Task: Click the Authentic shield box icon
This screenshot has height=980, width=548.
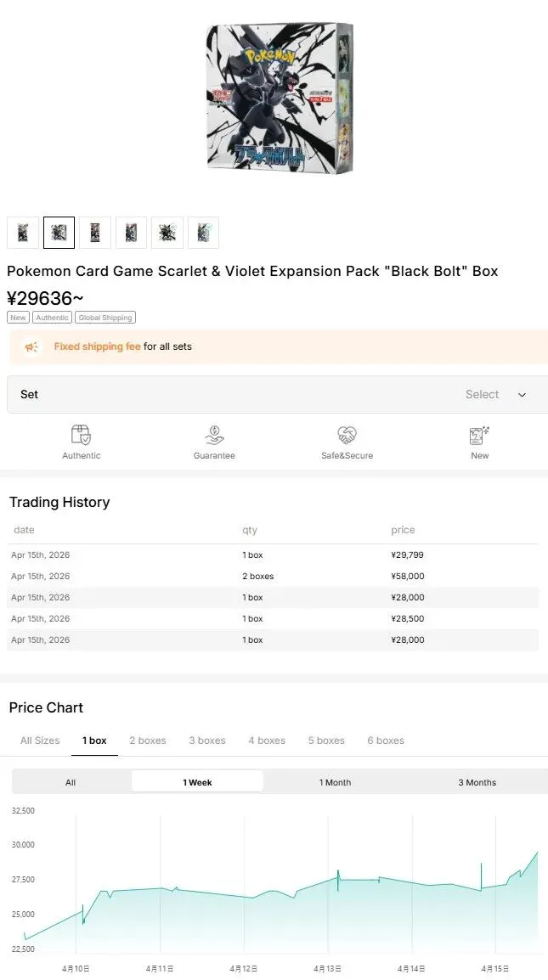Action: 81,435
